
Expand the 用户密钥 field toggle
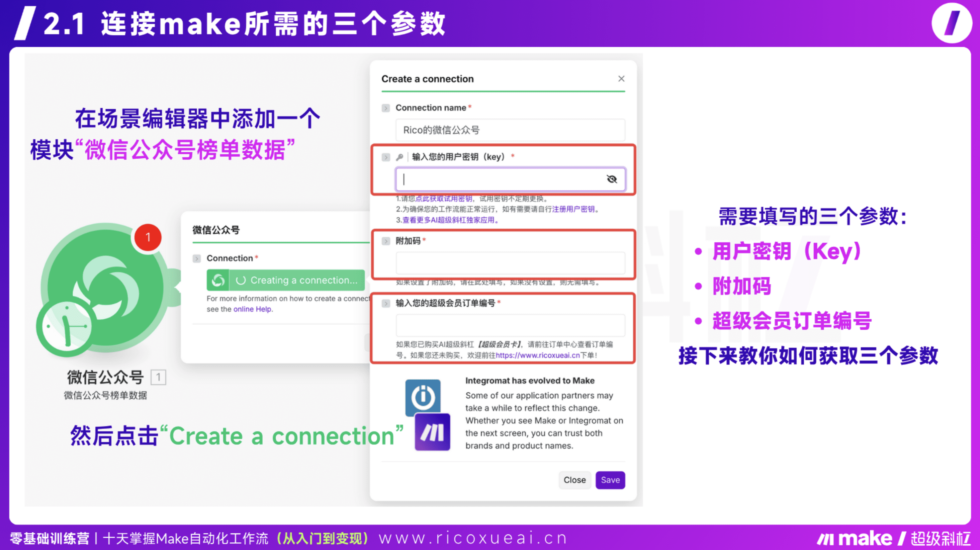tap(386, 157)
